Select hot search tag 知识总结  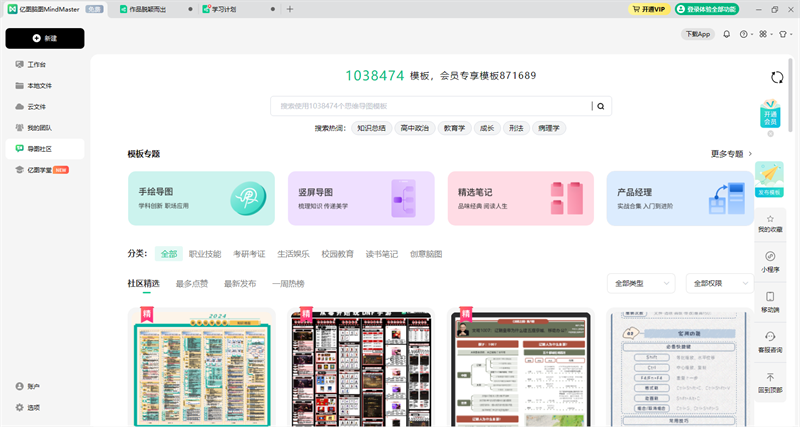(x=371, y=128)
